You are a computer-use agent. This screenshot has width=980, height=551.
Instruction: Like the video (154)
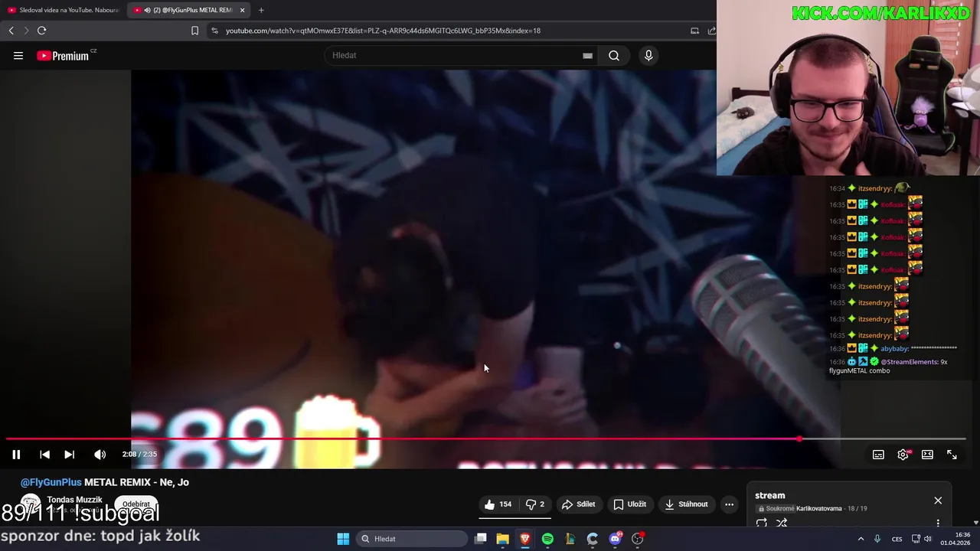pos(498,504)
